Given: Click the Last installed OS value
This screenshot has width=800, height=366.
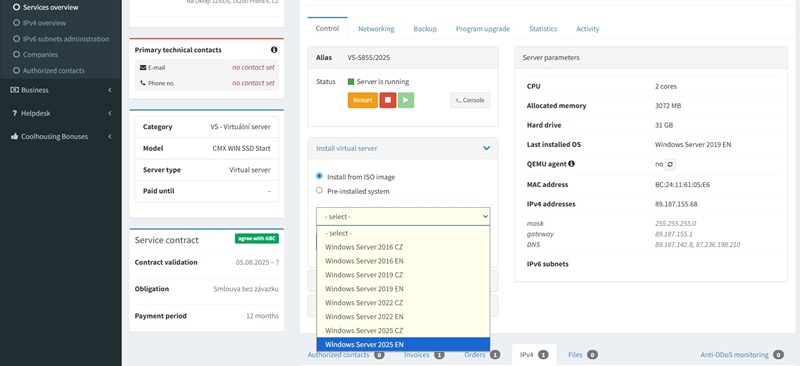Looking at the screenshot, I should 693,145.
